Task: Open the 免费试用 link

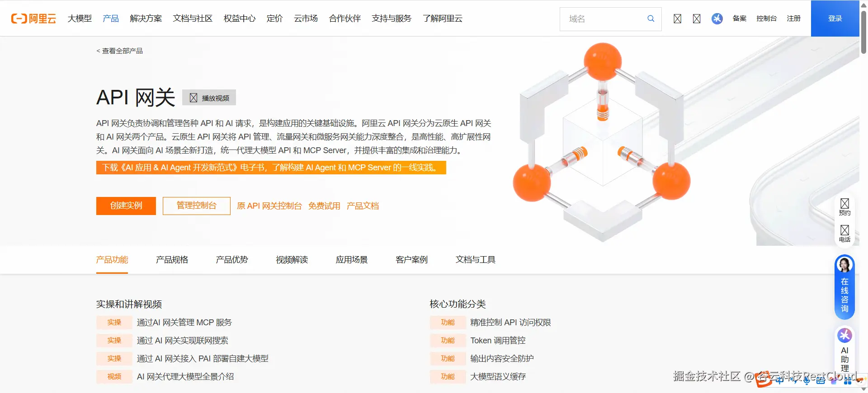Action: tap(324, 206)
